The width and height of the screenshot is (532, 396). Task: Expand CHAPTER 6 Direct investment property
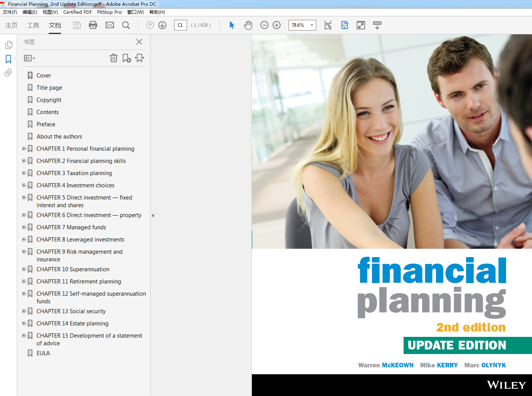pyautogui.click(x=24, y=215)
